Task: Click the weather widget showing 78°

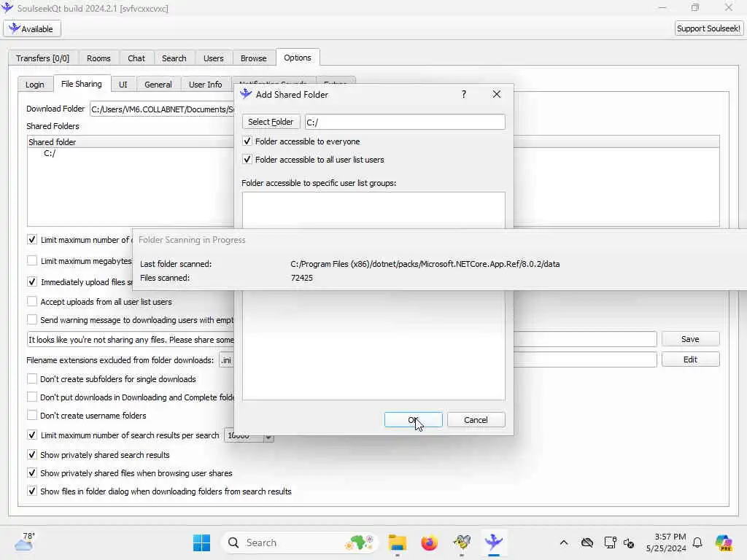Action: click(x=25, y=542)
